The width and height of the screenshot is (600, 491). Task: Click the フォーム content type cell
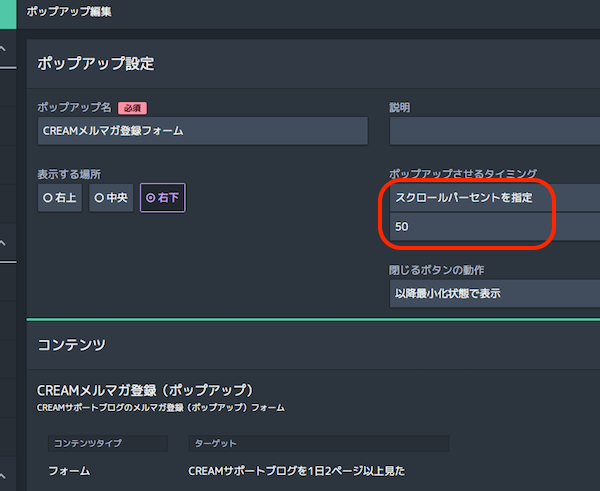69,471
